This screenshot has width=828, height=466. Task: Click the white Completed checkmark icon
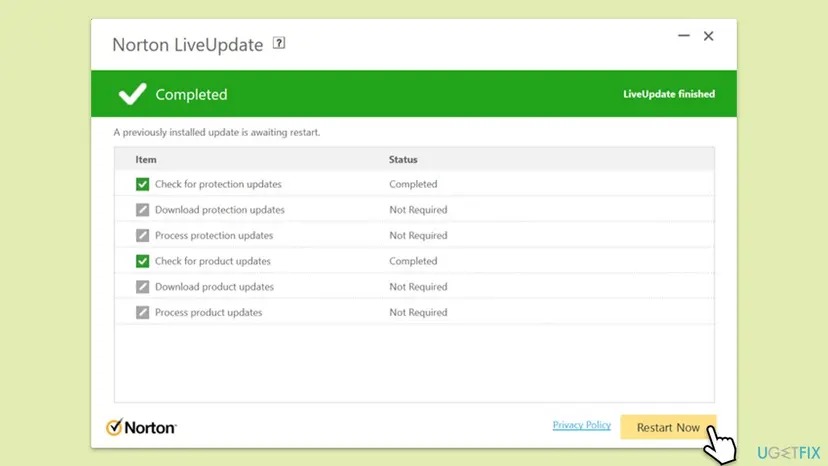pyautogui.click(x=132, y=94)
